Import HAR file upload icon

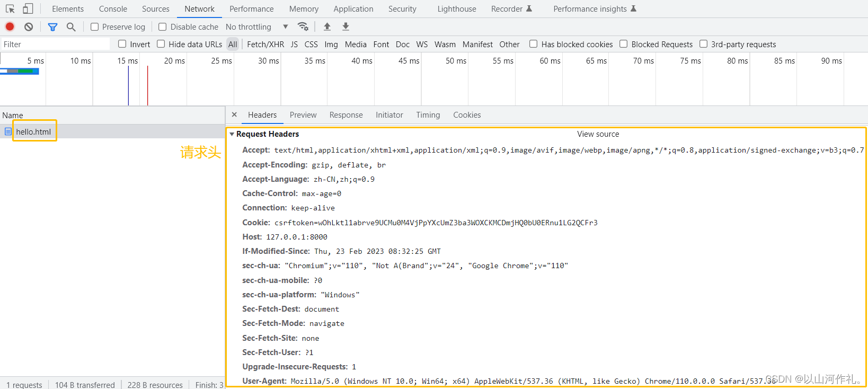(x=327, y=26)
